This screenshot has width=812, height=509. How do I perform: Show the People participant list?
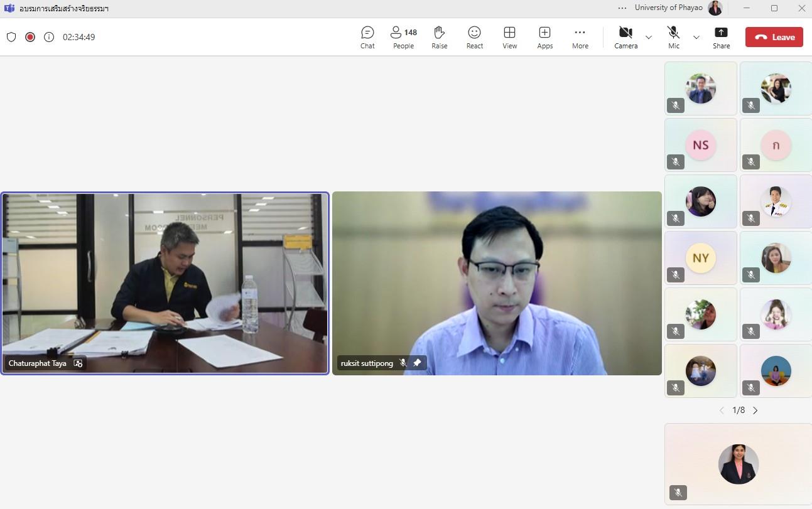coord(403,37)
